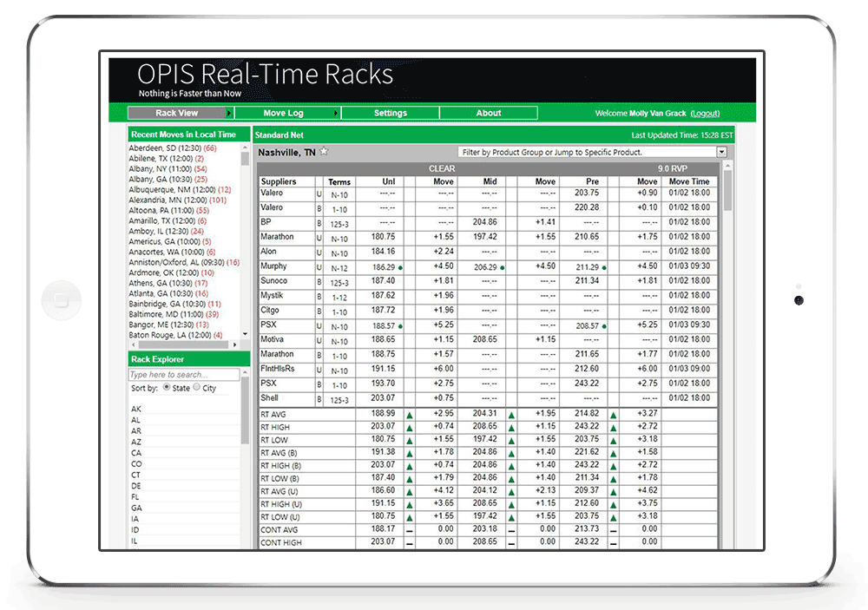Image resolution: width=868 pixels, height=610 pixels.
Task: Expand the Rack View menu arrow
Action: pyautogui.click(x=228, y=113)
